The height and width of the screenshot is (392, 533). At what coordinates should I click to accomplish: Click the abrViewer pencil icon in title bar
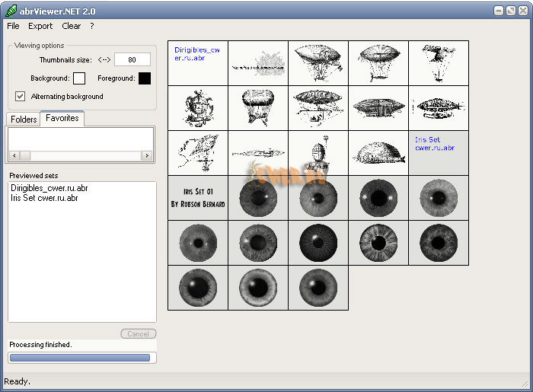click(x=11, y=10)
